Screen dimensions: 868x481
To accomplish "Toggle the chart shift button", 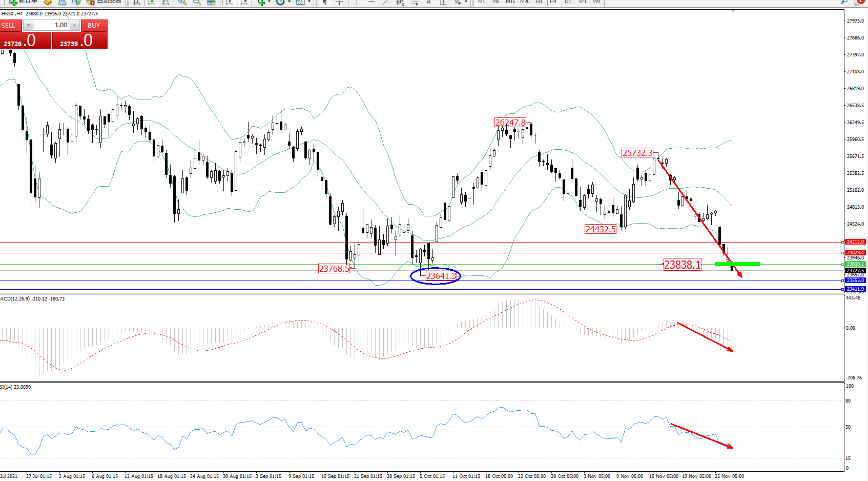I will (x=243, y=2).
